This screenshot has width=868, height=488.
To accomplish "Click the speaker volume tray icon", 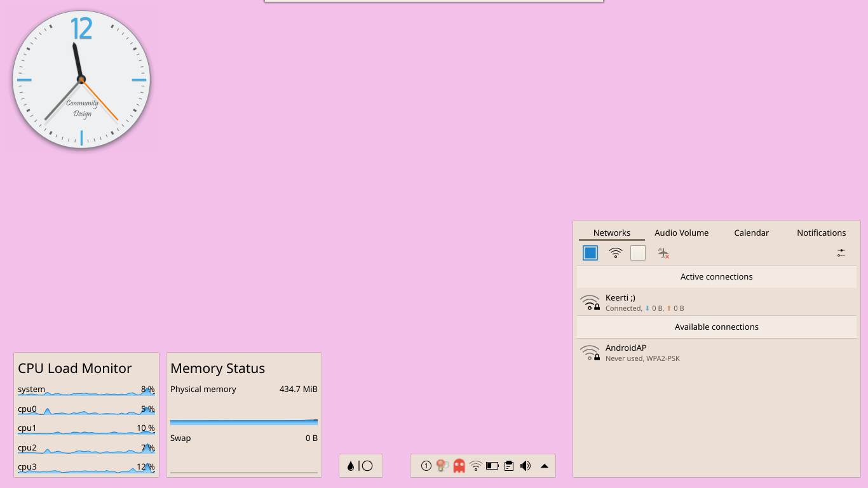I will click(x=525, y=466).
